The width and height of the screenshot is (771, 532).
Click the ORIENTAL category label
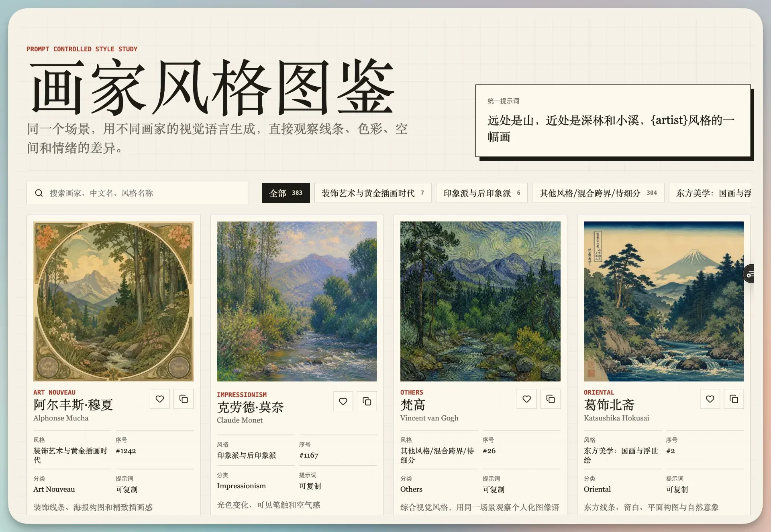599,392
